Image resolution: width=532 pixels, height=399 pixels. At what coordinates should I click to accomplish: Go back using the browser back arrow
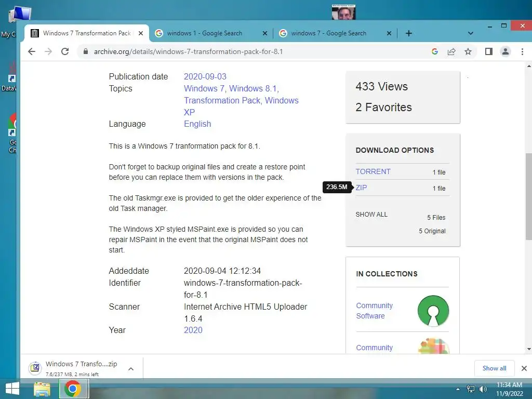tap(32, 51)
